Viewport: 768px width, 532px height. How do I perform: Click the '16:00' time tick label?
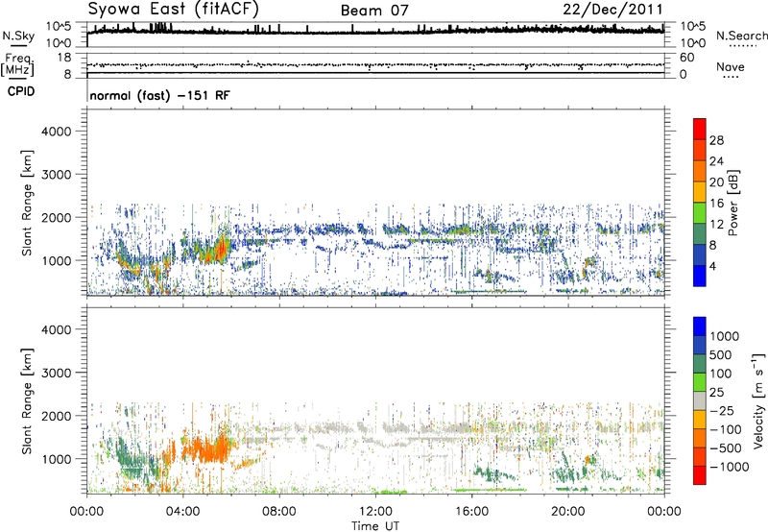click(471, 512)
